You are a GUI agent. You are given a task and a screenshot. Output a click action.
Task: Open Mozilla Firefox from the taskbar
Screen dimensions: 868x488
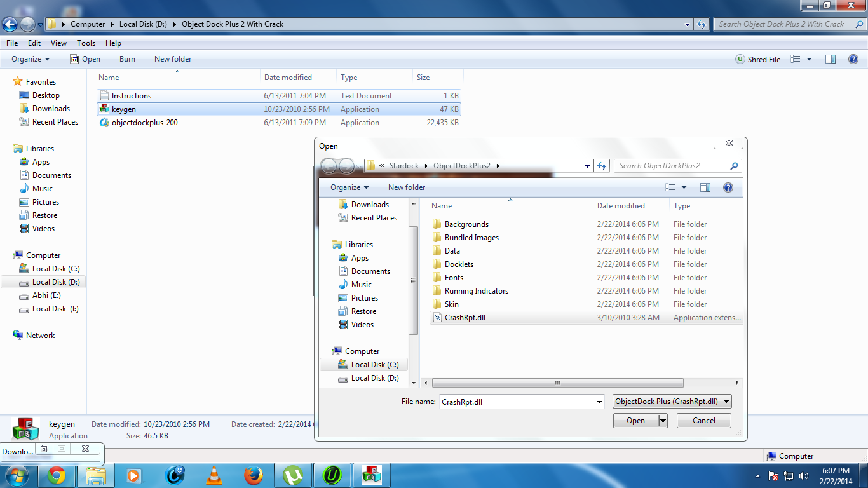click(253, 475)
